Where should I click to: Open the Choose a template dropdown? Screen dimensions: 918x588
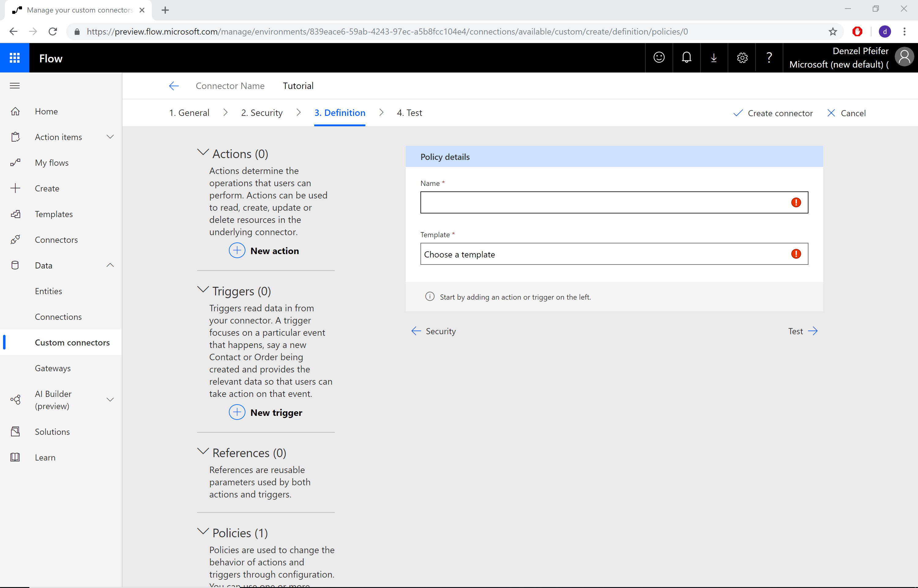tap(614, 253)
